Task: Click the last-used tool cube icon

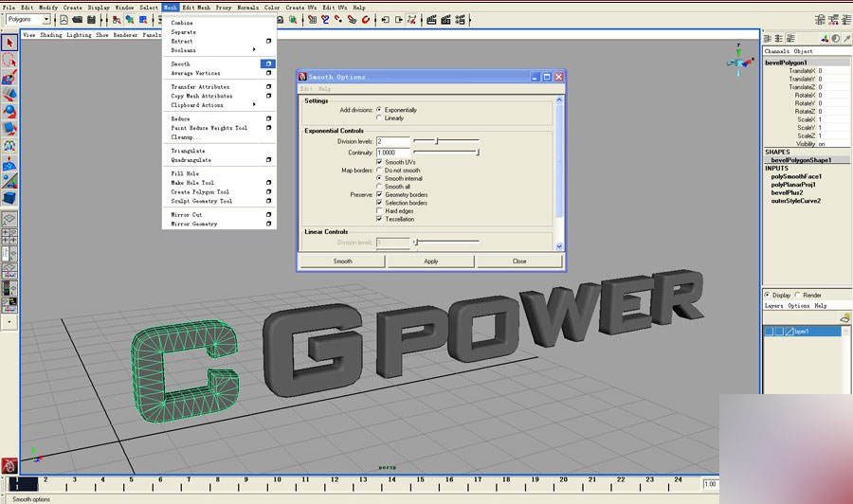Action: point(9,198)
